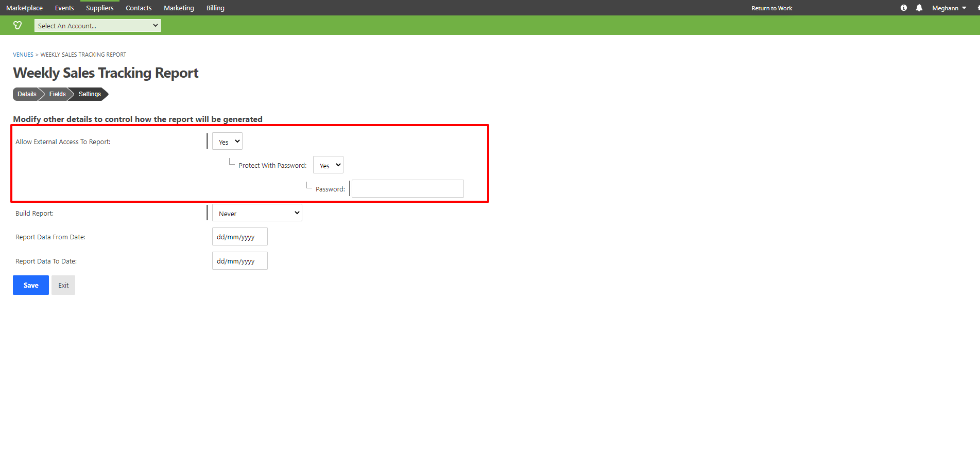The height and width of the screenshot is (457, 980).
Task: Click the Password input field
Action: coord(407,188)
